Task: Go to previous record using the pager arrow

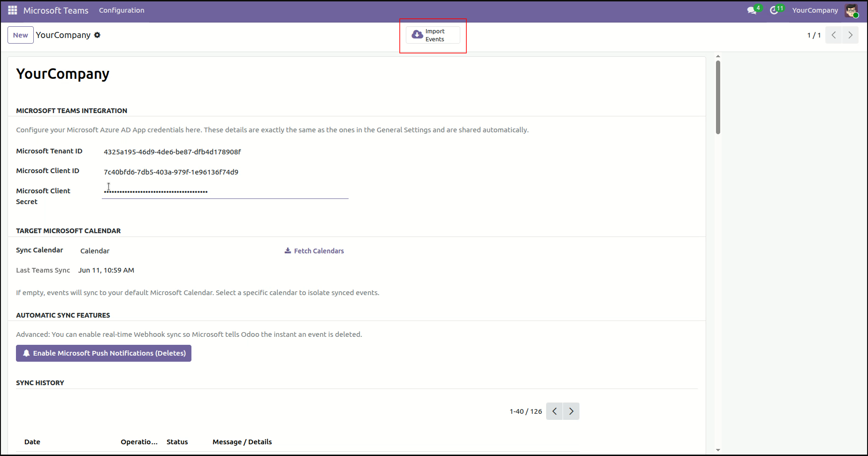Action: [x=834, y=35]
